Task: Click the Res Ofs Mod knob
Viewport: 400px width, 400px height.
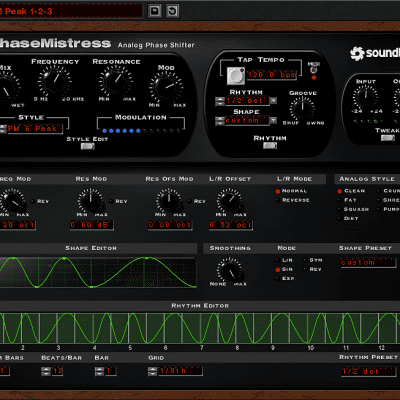Action: pos(169,200)
